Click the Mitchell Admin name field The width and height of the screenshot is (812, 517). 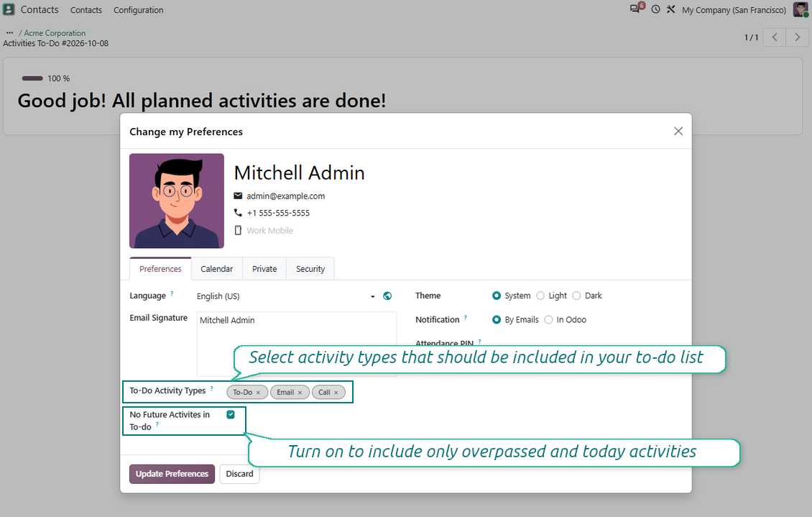click(x=300, y=173)
